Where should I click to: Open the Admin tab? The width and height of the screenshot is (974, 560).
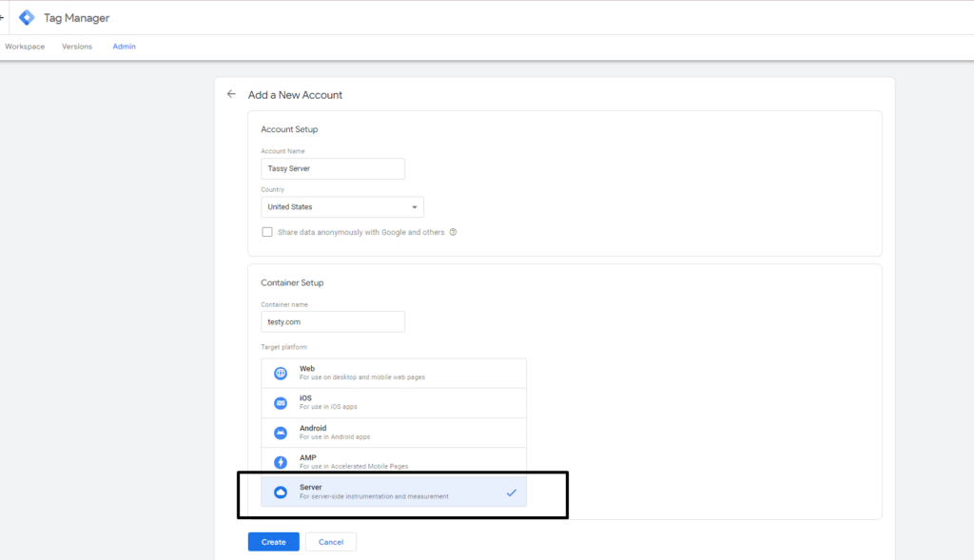[x=125, y=47]
